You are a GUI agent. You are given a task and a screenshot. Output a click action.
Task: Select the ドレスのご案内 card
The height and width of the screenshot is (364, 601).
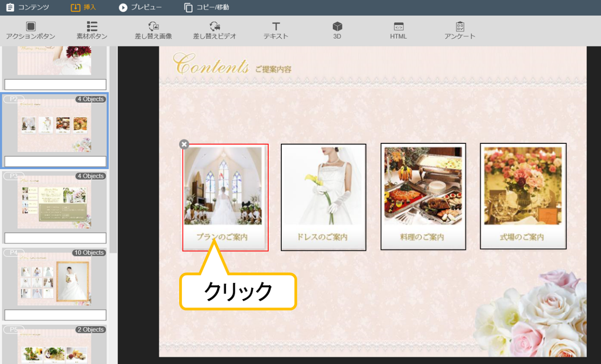point(323,197)
